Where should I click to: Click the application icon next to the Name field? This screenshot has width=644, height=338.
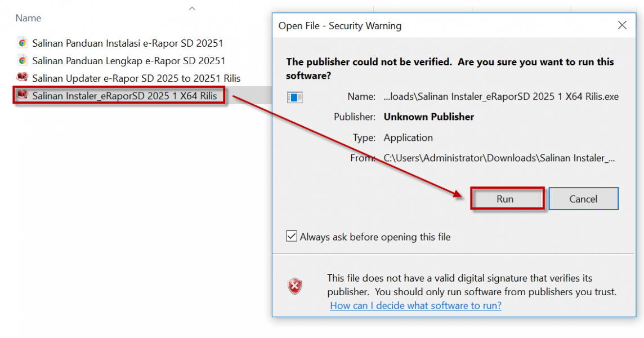coord(295,97)
